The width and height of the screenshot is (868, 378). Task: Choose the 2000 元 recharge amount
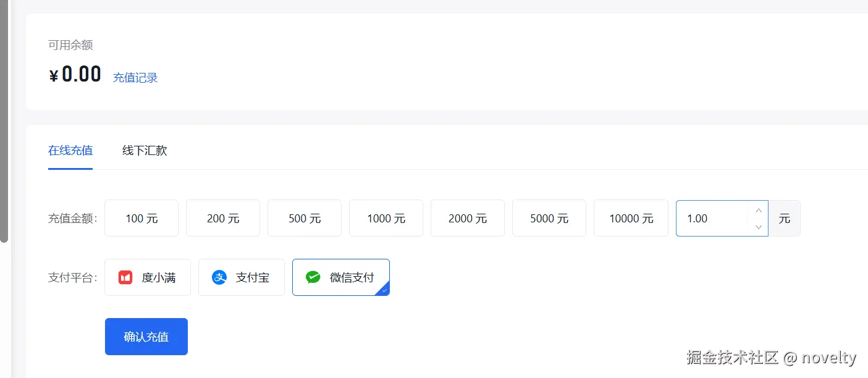[468, 218]
